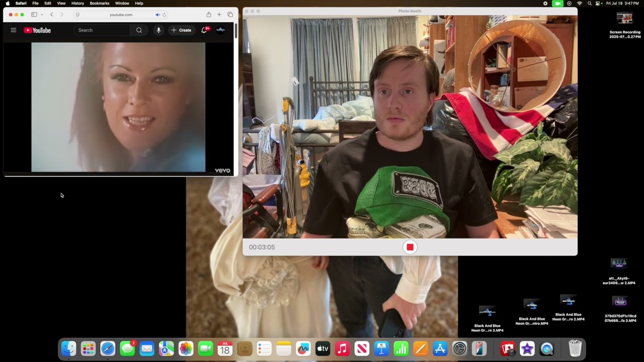Open the Safari Share menu
Image resolution: width=644 pixels, height=362 pixels.
(x=208, y=15)
